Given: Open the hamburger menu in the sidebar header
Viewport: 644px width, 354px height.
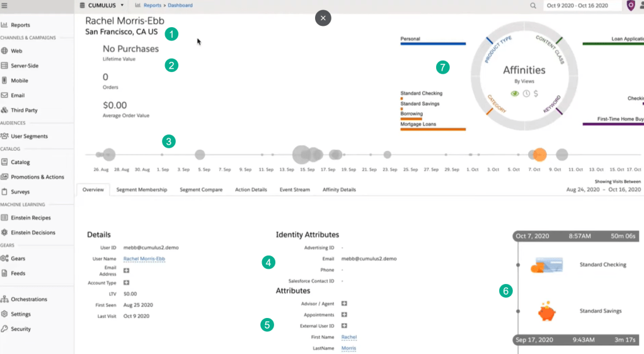Looking at the screenshot, I should pos(4,5).
